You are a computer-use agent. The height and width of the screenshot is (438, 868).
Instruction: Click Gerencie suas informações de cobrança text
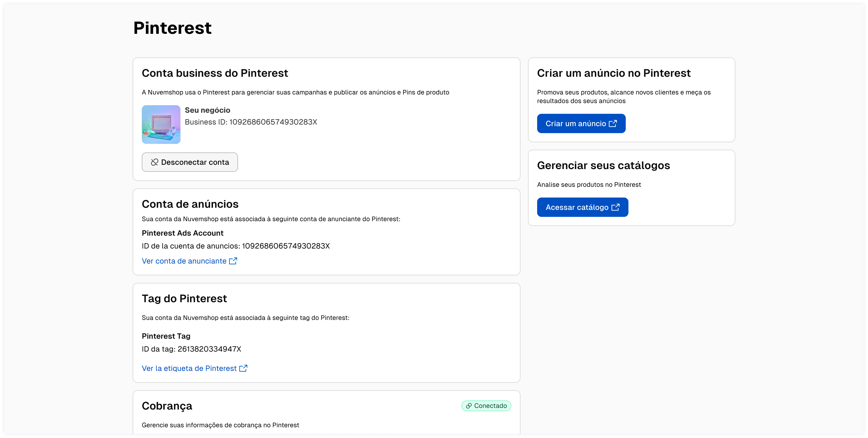[x=220, y=425]
